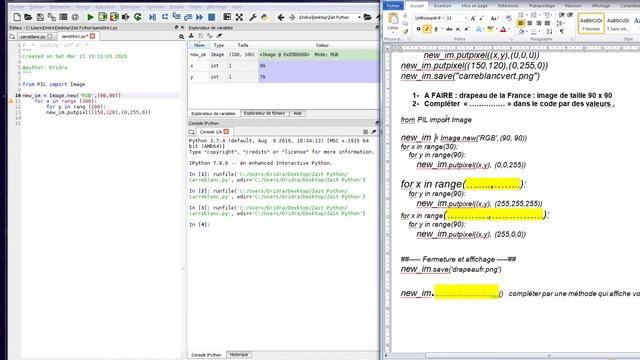Click the editor search magnifier icon
640x360 pixels.
(x=181, y=37)
